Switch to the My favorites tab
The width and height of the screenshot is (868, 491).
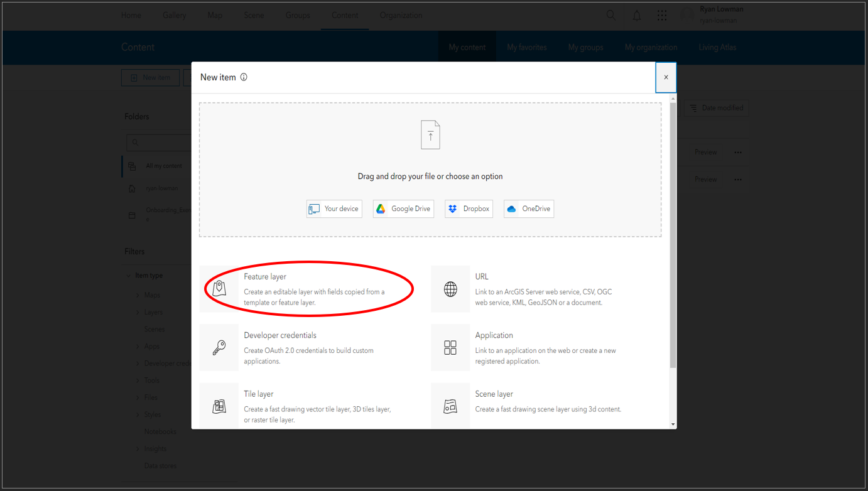click(526, 47)
